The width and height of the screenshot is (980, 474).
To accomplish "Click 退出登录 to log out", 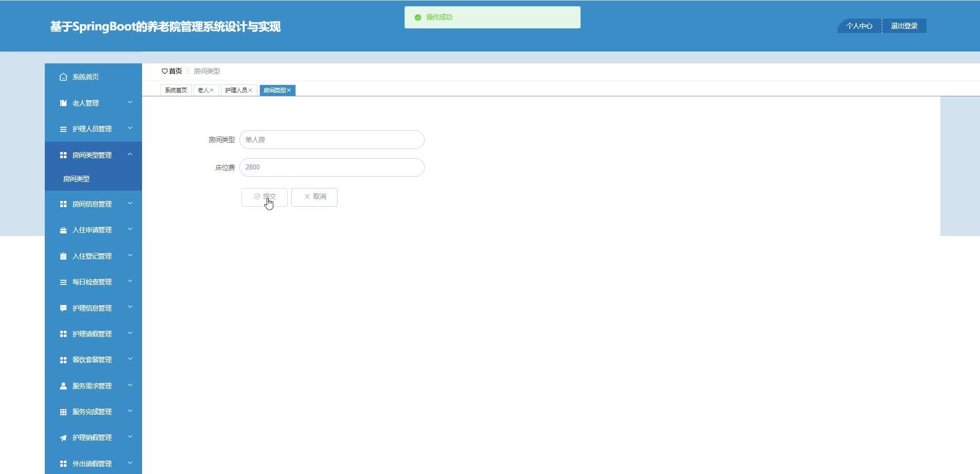I will [x=904, y=26].
